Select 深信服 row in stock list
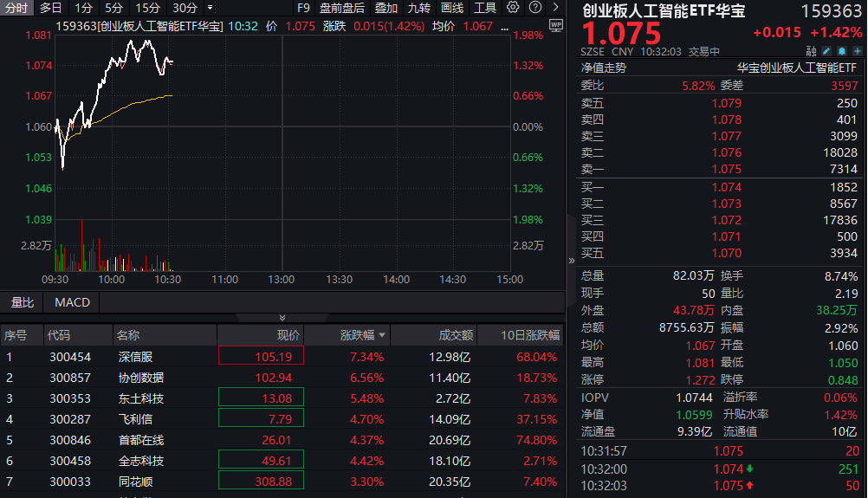Image resolution: width=868 pixels, height=498 pixels. point(140,356)
